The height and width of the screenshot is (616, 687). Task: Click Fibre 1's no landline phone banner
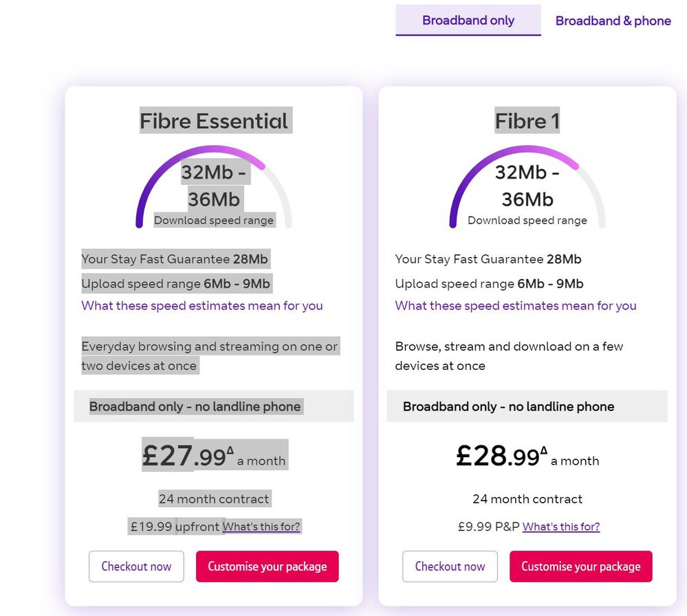click(x=527, y=406)
